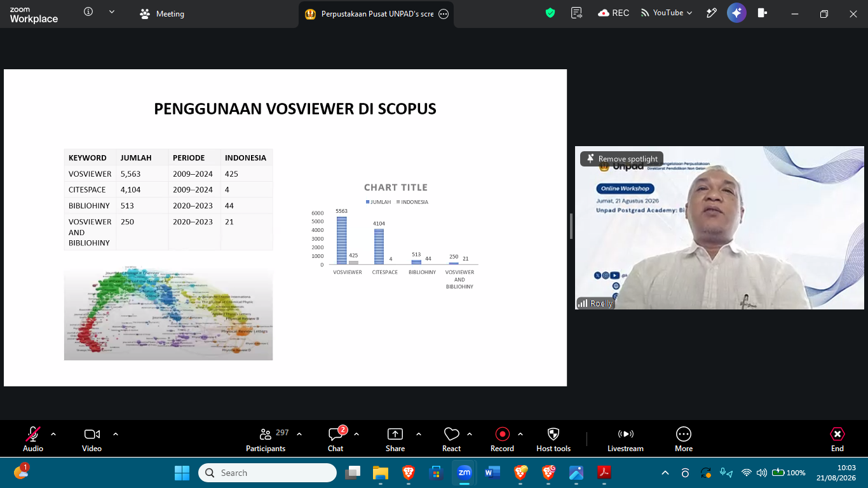Image resolution: width=868 pixels, height=488 pixels.
Task: Select Roelly's speaker video tile
Action: (x=719, y=228)
